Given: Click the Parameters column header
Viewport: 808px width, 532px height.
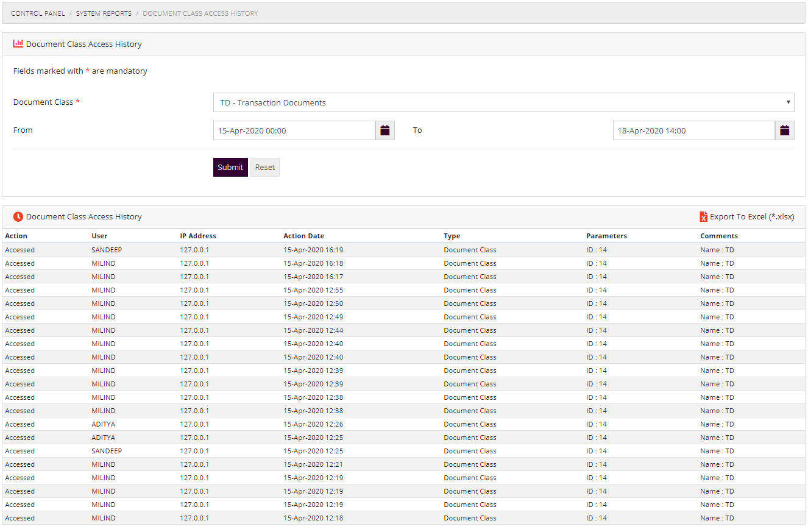Looking at the screenshot, I should (606, 236).
